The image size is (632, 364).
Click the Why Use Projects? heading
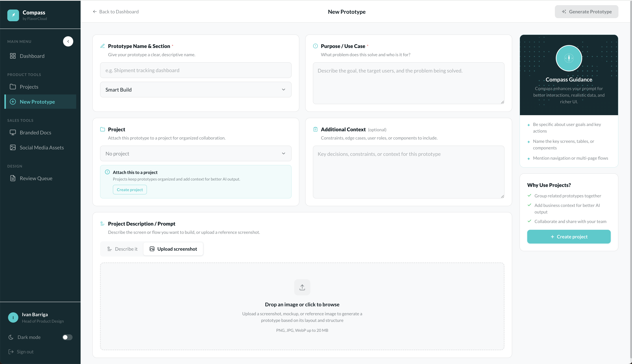click(549, 185)
